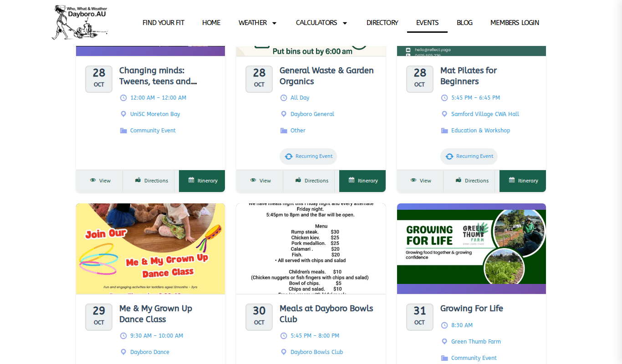This screenshot has width=622, height=364.
Task: Add Mat Pilates event to itinerary
Action: pos(523,181)
